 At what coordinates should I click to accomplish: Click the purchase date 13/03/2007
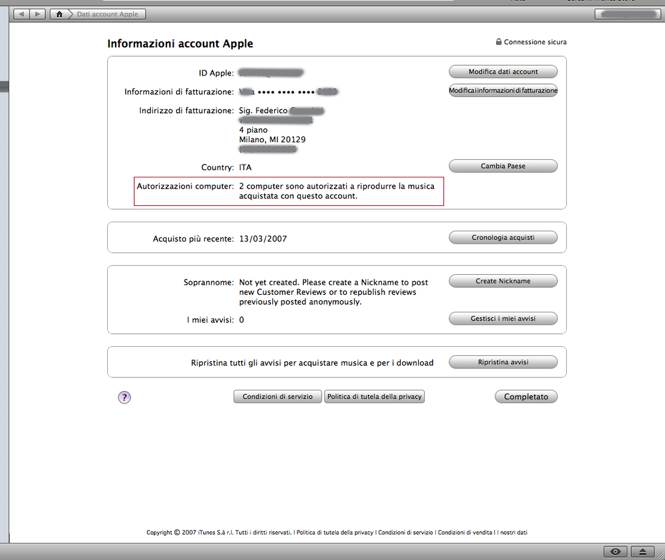pyautogui.click(x=263, y=239)
